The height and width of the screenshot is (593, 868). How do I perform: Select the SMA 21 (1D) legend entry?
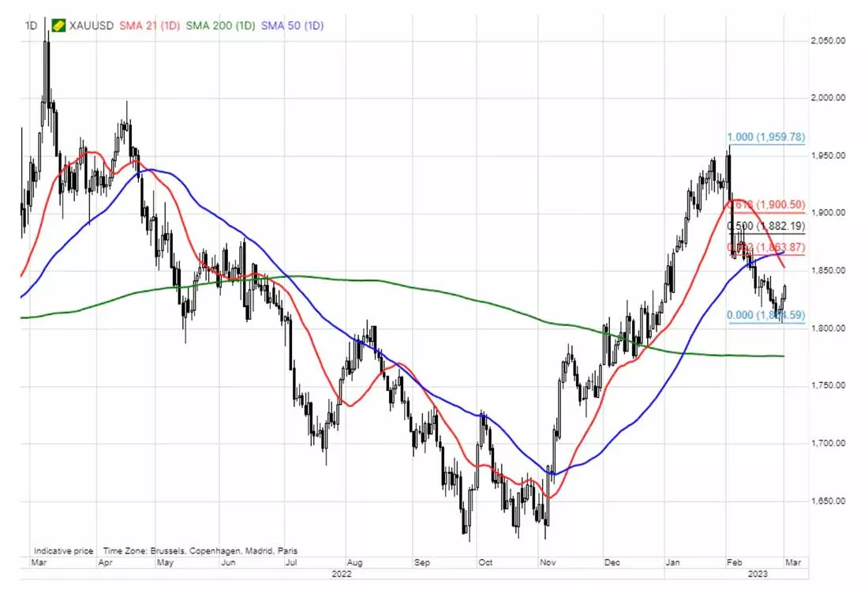(149, 25)
